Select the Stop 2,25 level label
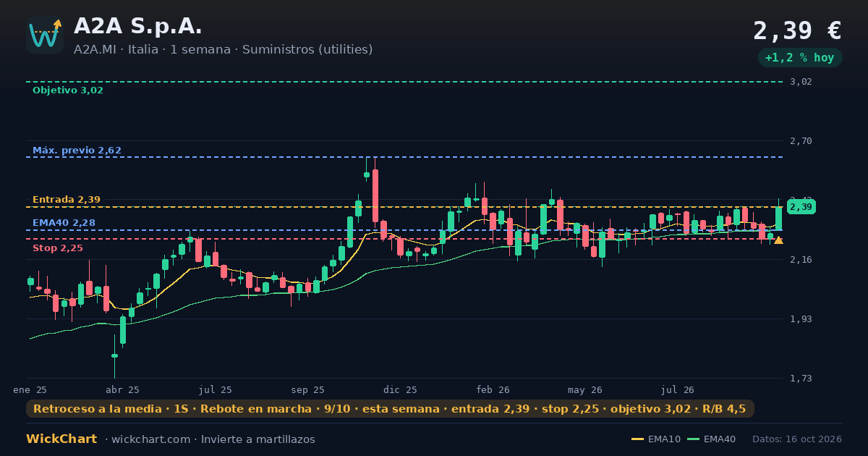 tap(58, 248)
